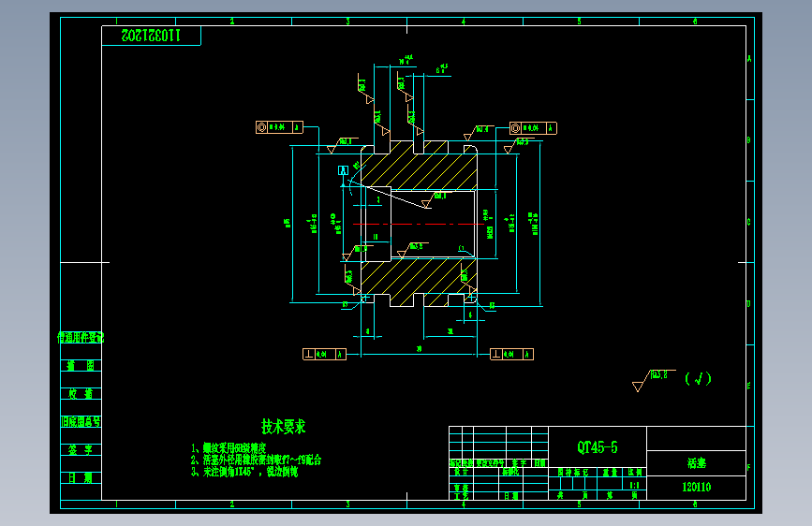Select the roughness symbol at upper right outer surface
This screenshot has width=812, height=526.
[x=477, y=133]
